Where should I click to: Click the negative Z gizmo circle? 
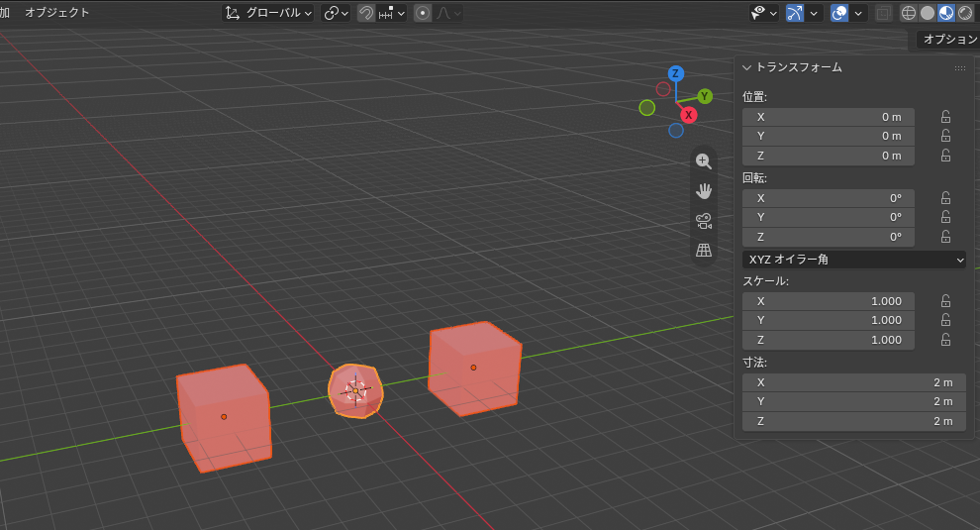click(676, 130)
